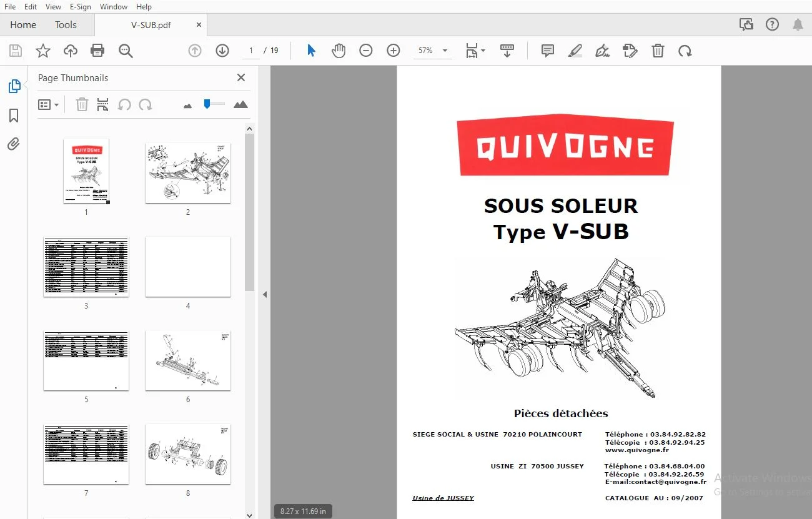Open the E-Sign menu
Viewport: 812px width, 519px height.
click(81, 7)
